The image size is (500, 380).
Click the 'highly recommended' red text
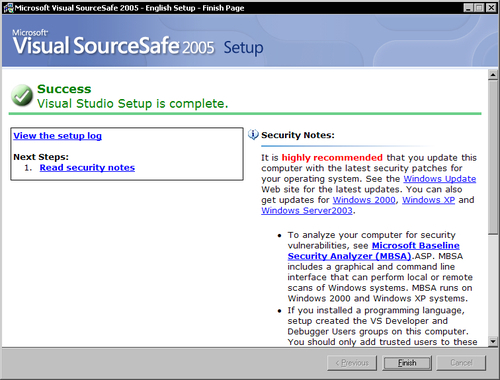click(332, 158)
